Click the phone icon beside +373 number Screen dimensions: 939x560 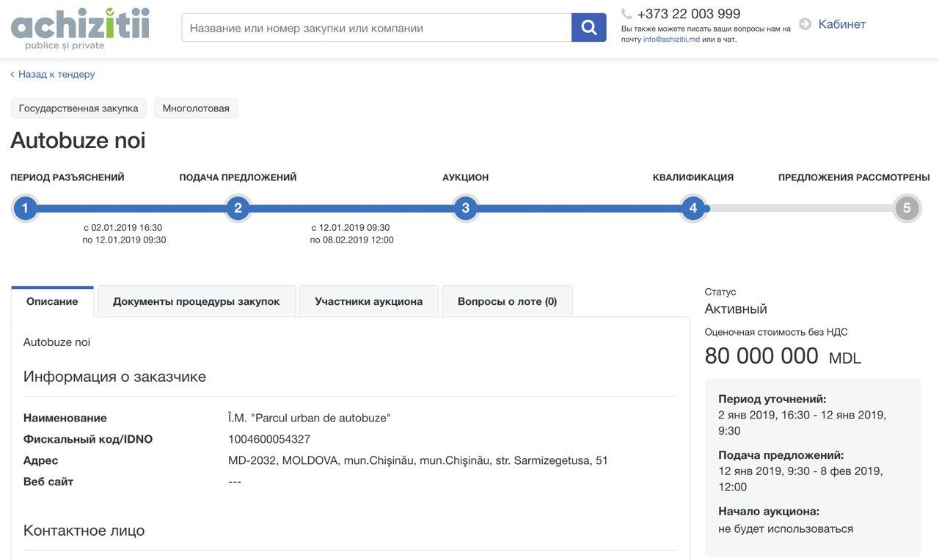pyautogui.click(x=626, y=14)
